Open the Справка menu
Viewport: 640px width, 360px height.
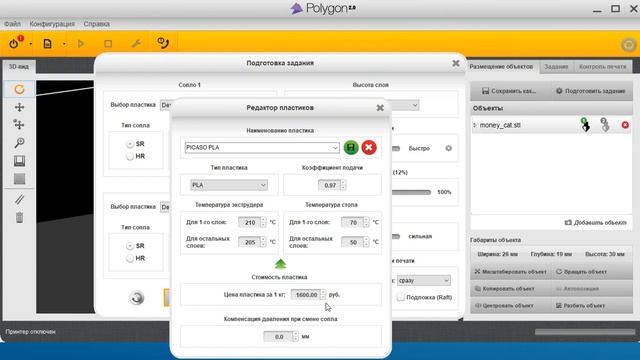[96, 24]
